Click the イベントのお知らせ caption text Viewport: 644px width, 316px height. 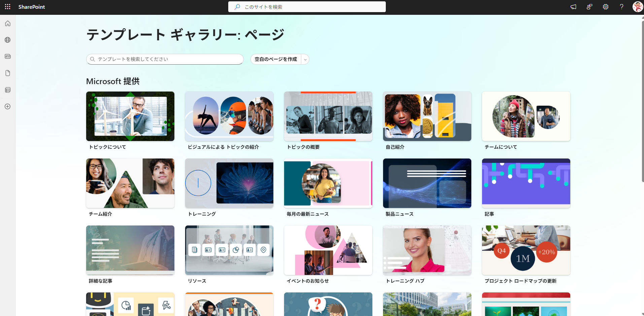click(x=308, y=281)
